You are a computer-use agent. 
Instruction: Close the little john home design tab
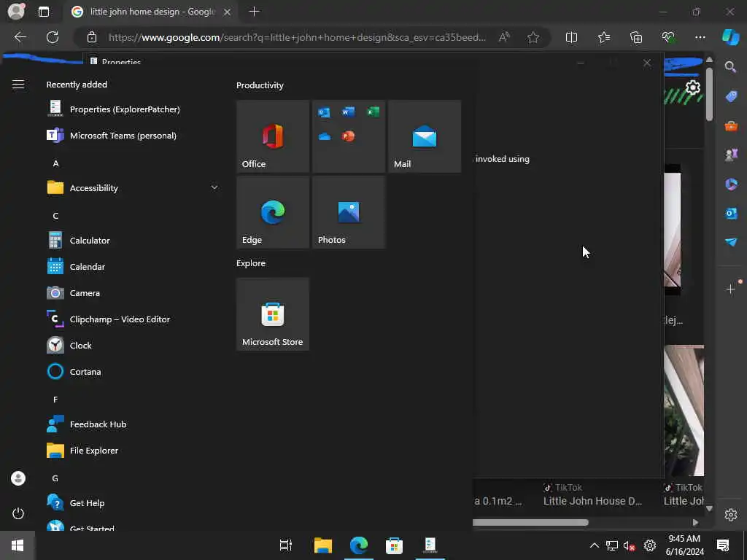click(x=228, y=12)
